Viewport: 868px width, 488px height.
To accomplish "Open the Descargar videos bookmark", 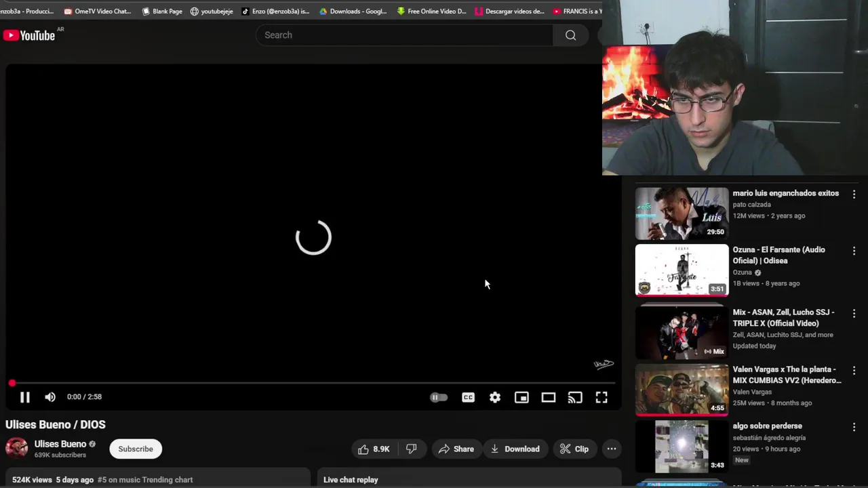I will [510, 11].
